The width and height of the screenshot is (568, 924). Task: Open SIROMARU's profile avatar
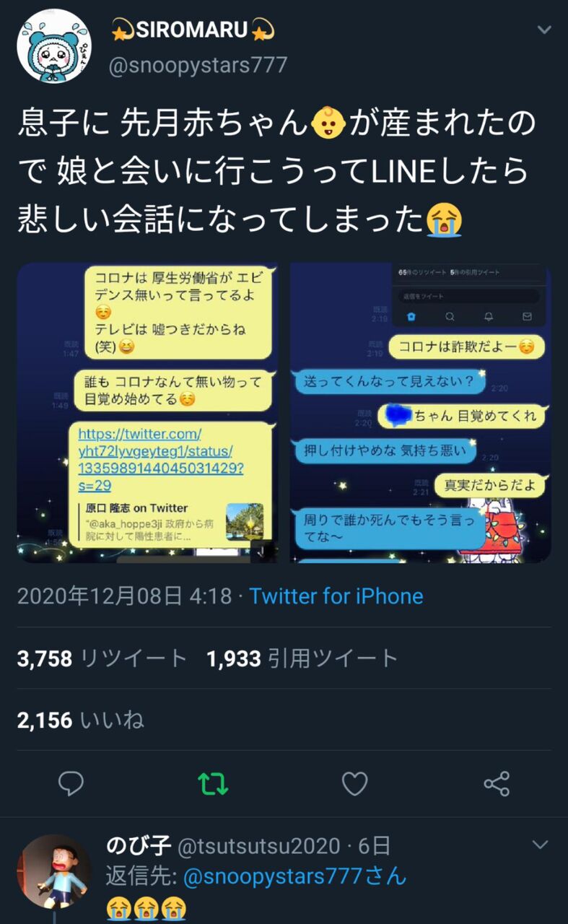[x=54, y=46]
